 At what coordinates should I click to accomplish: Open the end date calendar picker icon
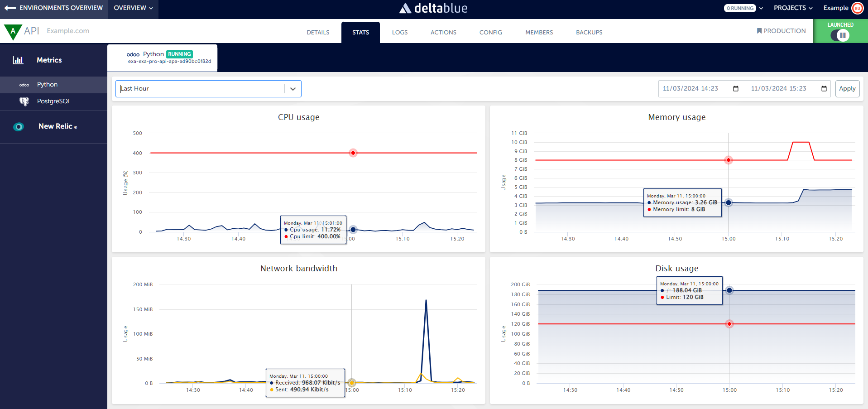coord(824,89)
